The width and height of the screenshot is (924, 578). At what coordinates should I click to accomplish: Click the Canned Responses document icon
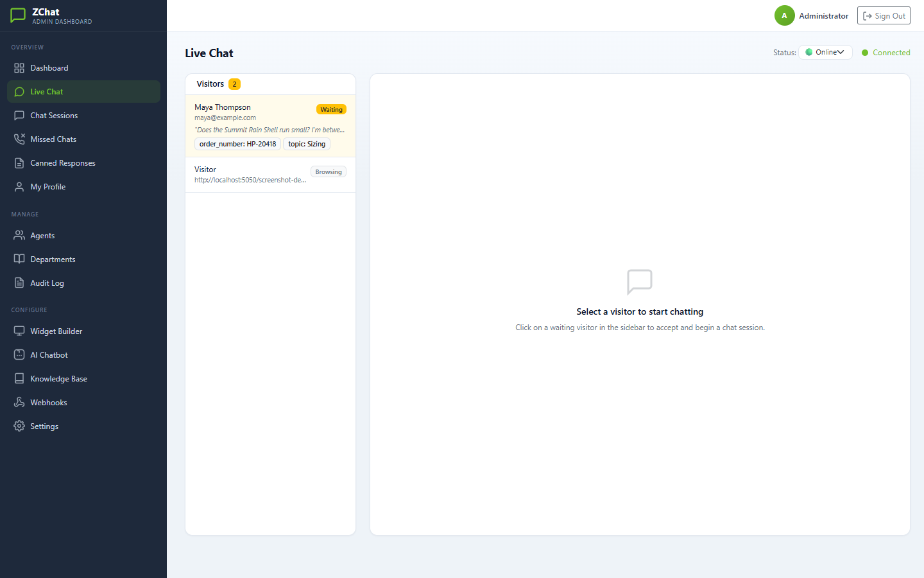[x=19, y=163]
